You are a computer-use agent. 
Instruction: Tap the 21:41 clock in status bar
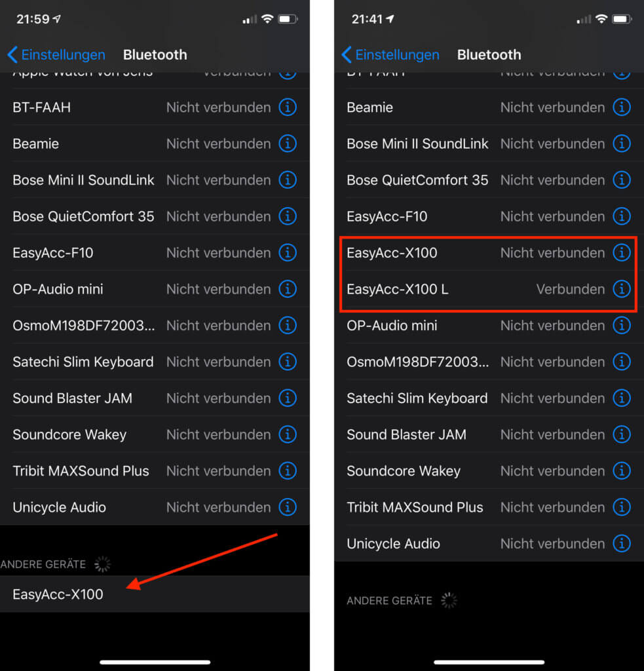pyautogui.click(x=367, y=19)
